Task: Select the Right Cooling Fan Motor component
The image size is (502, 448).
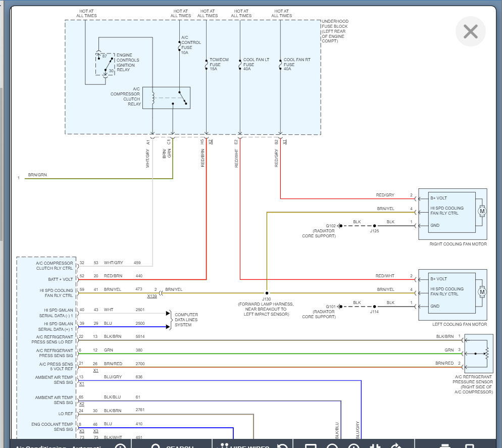Action: 452,211
